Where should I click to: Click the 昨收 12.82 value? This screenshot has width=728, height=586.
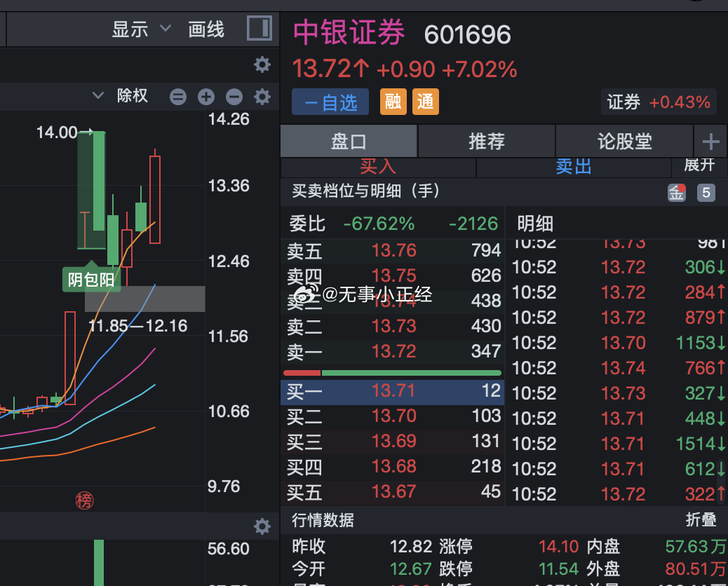(411, 547)
